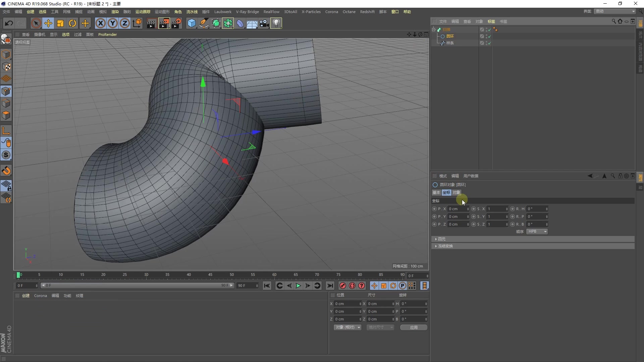Click the top visibility dot of the 扫描 object
The height and width of the screenshot is (362, 644).
click(486, 28)
